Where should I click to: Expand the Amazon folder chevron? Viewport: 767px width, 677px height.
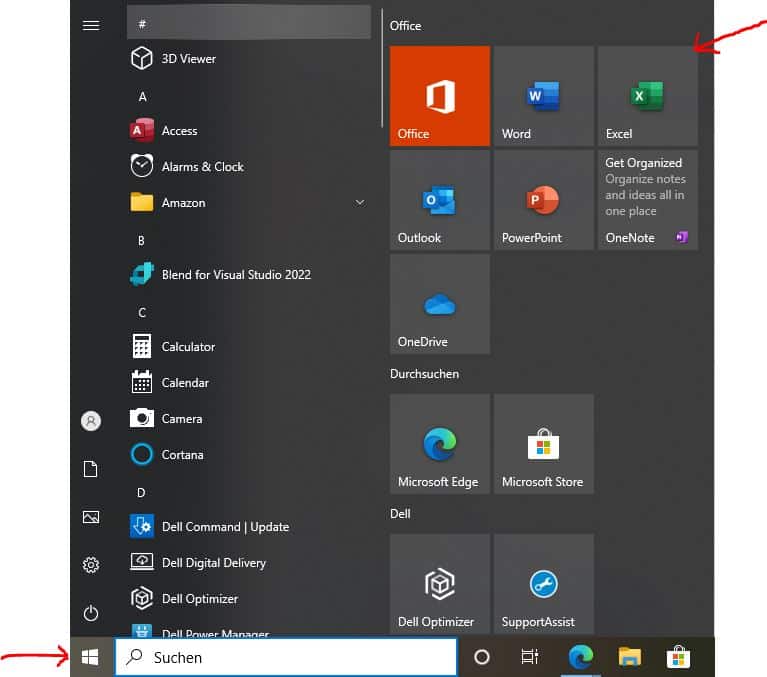click(x=360, y=203)
